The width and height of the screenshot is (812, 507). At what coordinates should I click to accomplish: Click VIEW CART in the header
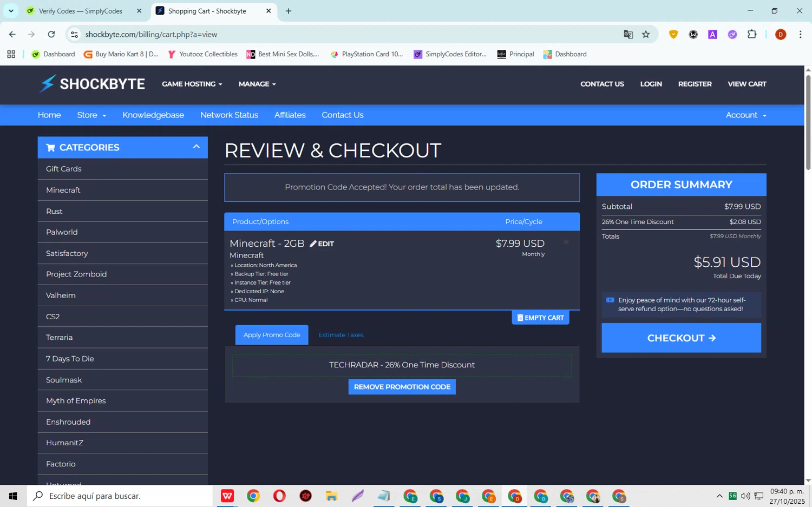[747, 84]
